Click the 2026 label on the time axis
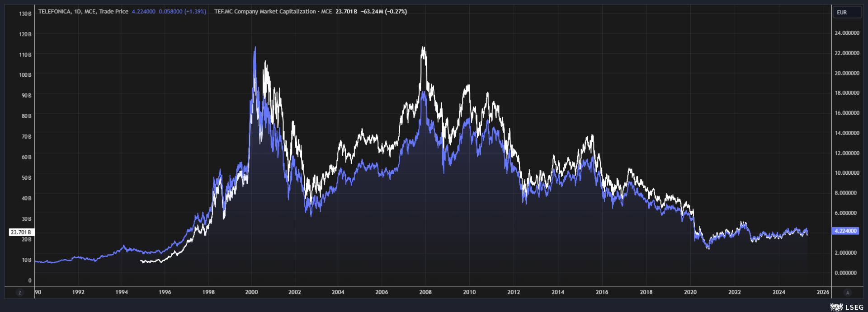The height and width of the screenshot is (312, 868). pos(823,292)
